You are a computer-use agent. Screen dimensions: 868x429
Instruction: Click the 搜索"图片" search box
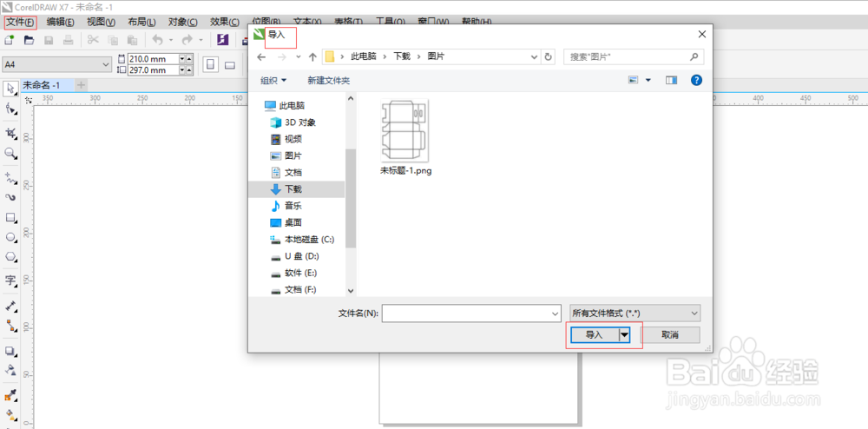(x=634, y=56)
